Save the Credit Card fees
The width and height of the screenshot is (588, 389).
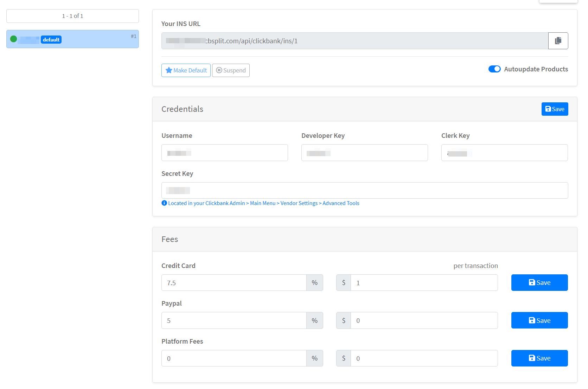539,282
